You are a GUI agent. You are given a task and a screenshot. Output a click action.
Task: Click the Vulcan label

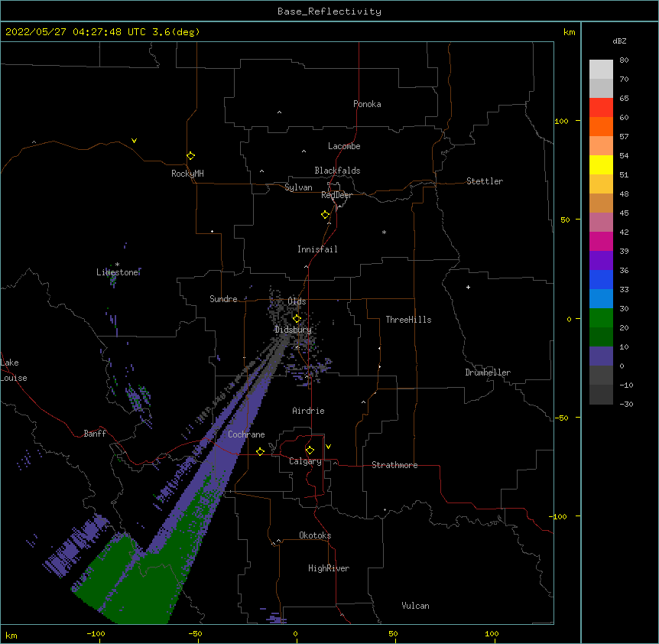click(415, 606)
